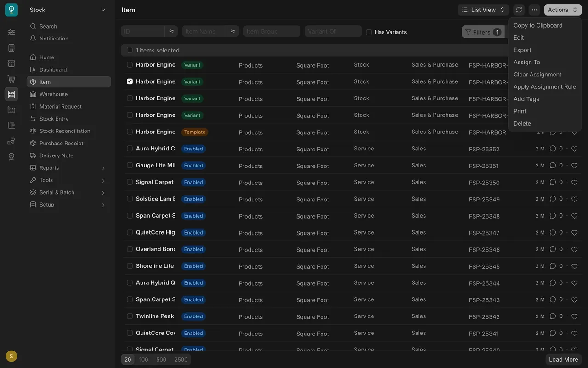
Task: Open the shopping cart module icon
Action: coord(11,79)
